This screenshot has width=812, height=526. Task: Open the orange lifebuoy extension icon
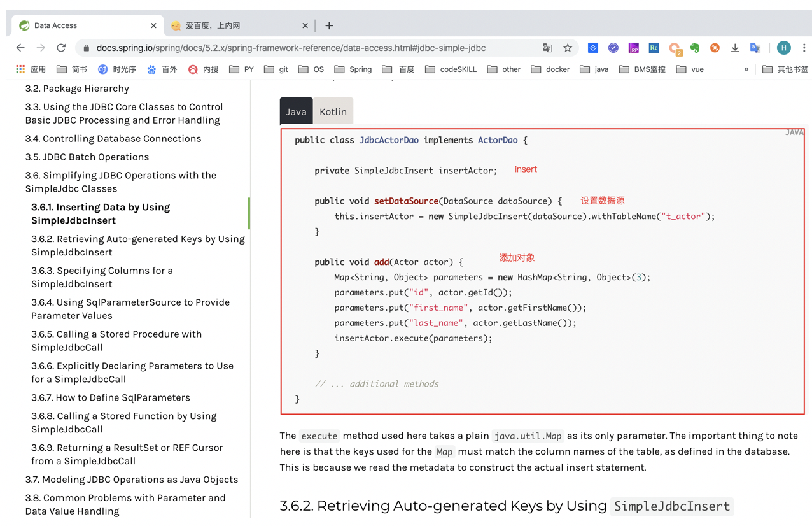point(715,48)
